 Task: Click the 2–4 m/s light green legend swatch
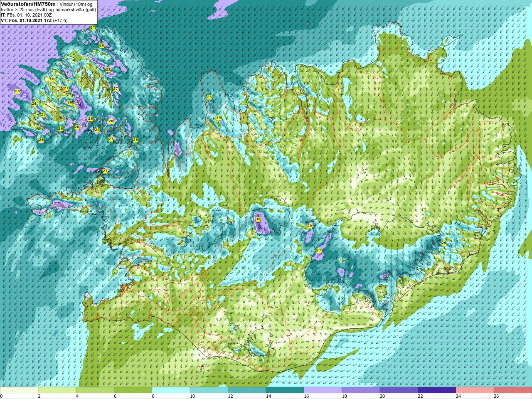57,390
